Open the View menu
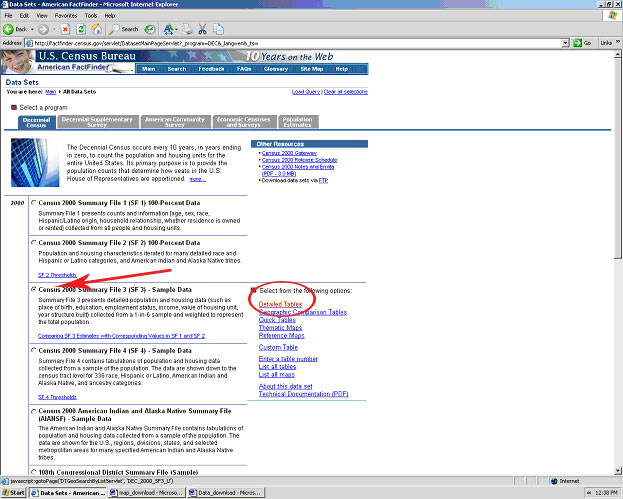 (x=42, y=16)
